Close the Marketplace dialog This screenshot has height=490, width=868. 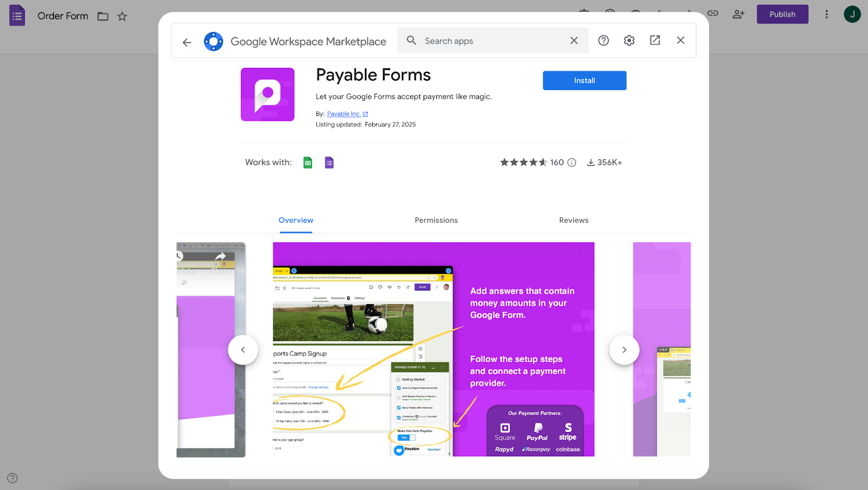pos(681,41)
